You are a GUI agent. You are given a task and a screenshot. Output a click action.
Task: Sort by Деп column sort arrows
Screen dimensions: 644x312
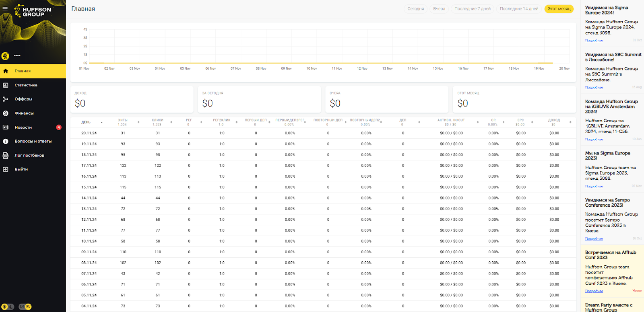(419, 122)
